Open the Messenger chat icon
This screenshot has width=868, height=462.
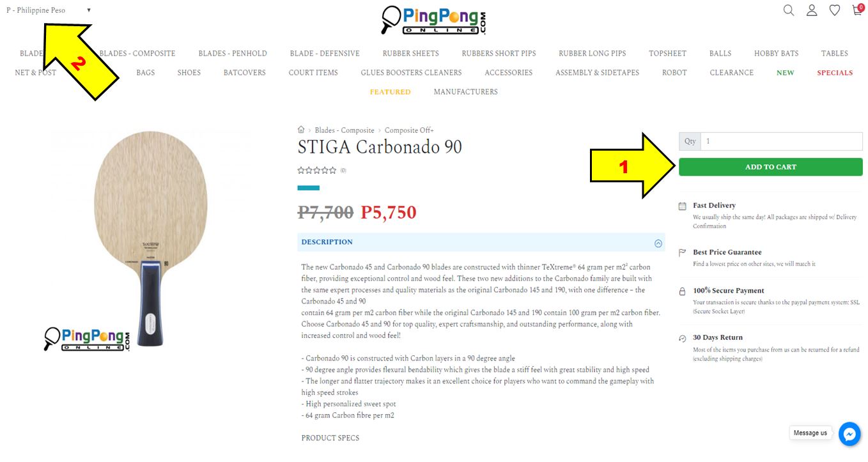pos(849,433)
